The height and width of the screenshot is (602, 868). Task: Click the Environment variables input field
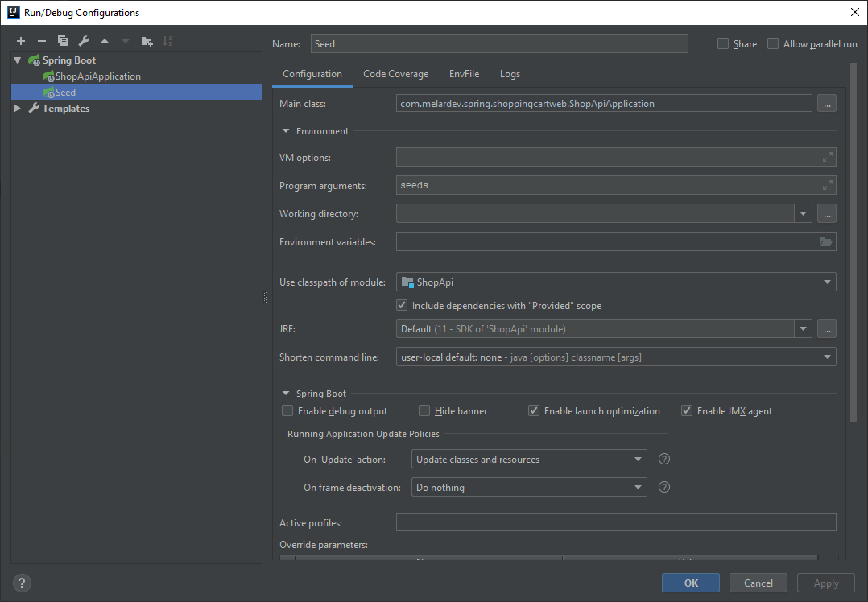pyautogui.click(x=615, y=241)
